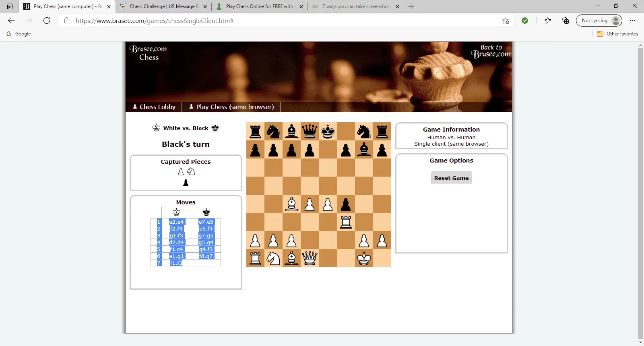
Task: Select the white pawn on e4
Action: (x=328, y=204)
